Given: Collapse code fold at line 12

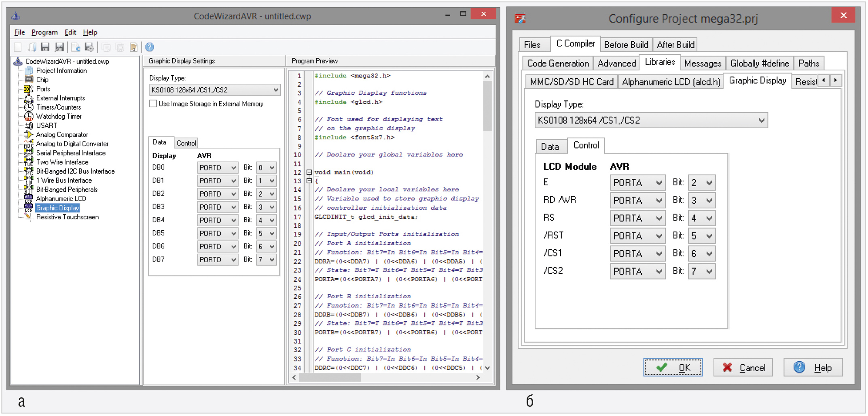Looking at the screenshot, I should click(309, 172).
